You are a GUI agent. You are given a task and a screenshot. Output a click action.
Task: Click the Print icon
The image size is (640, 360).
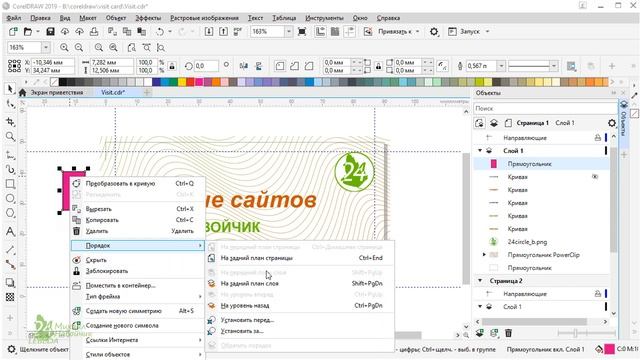point(94,31)
